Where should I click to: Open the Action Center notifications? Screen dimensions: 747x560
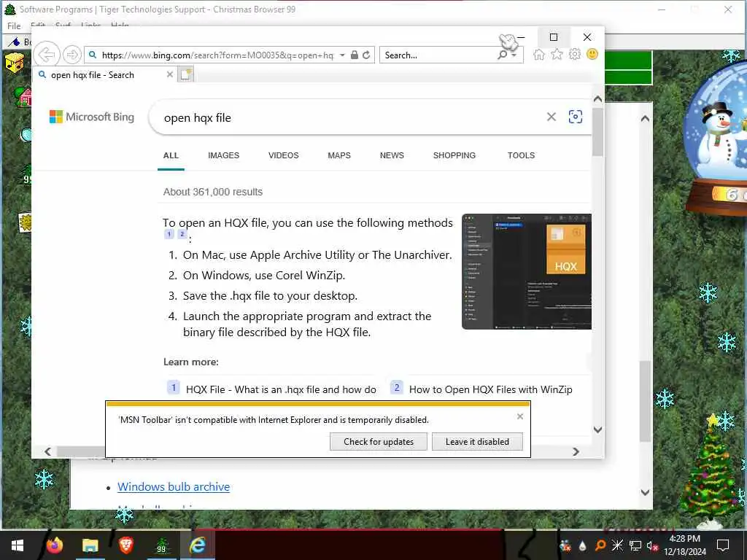[x=723, y=545]
